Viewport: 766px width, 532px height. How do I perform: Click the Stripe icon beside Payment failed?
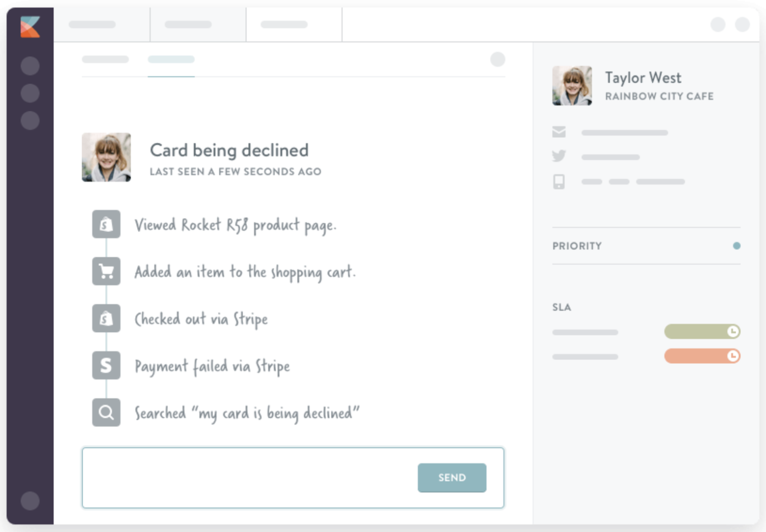coord(106,365)
